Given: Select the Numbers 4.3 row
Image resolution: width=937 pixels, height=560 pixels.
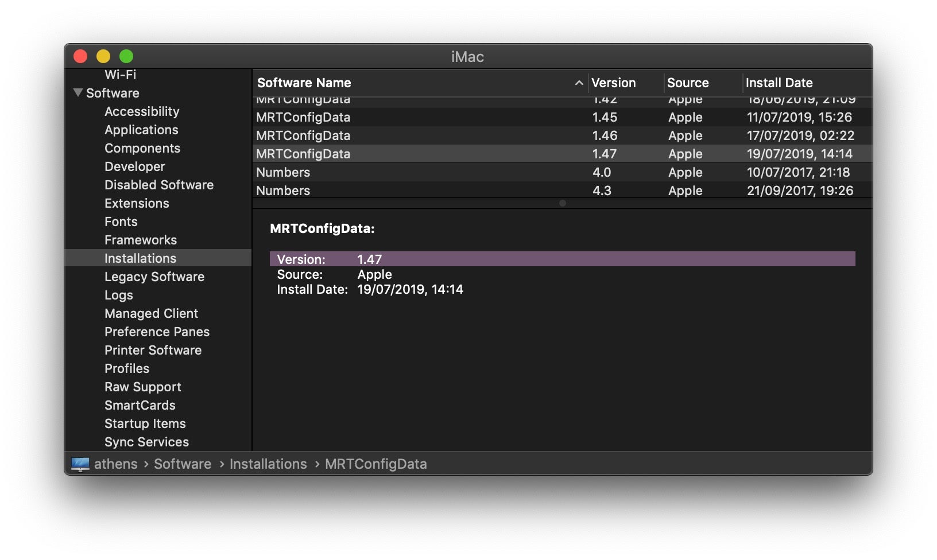Looking at the screenshot, I should click(x=563, y=190).
